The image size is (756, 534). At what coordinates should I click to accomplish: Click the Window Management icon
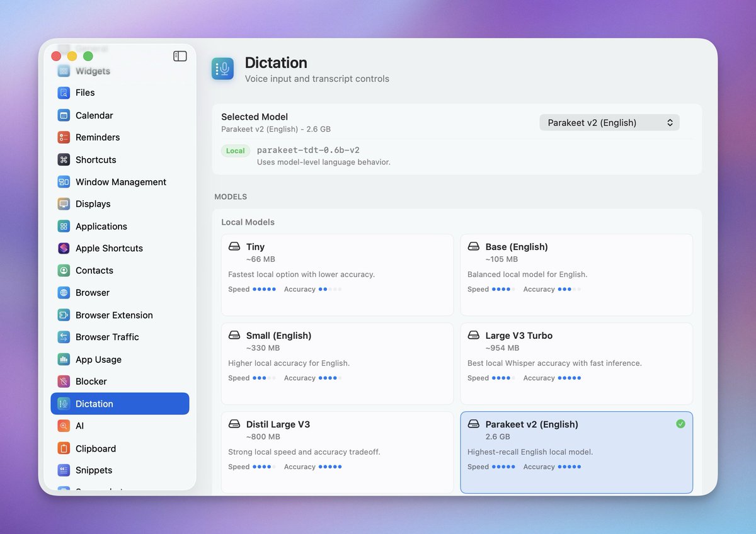tap(64, 182)
